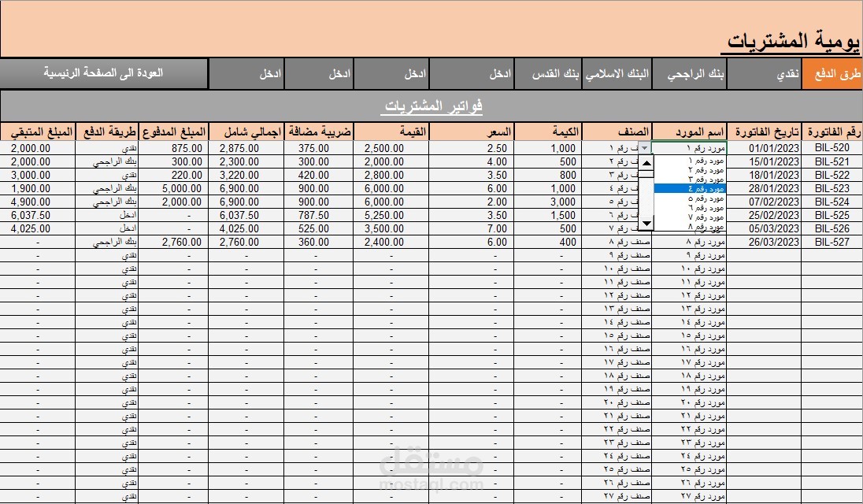Image resolution: width=863 pixels, height=504 pixels.
Task: Choose مورد رقم ٥ in the dropdown list
Action: pos(690,198)
